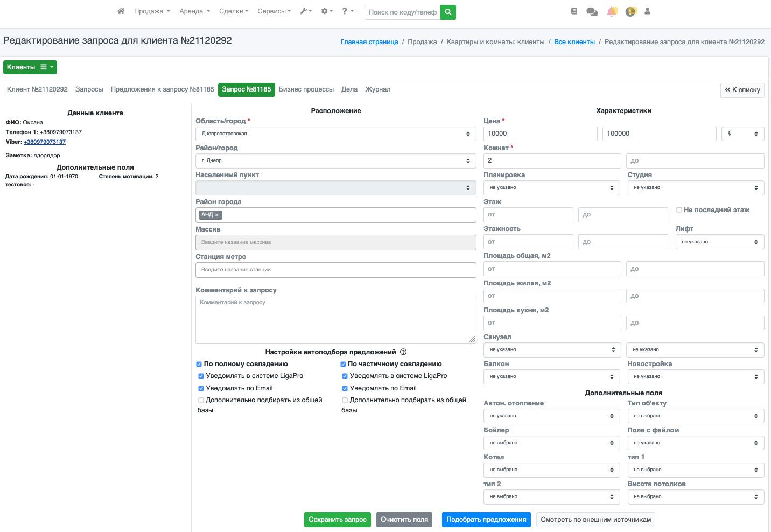Click the Подобрать предложения button
This screenshot has height=532, width=771.
[486, 520]
